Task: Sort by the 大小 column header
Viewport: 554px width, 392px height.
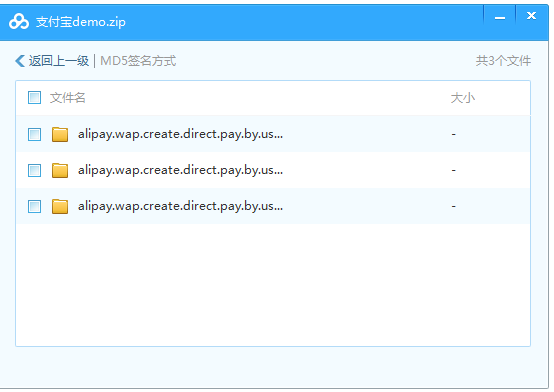Action: click(x=462, y=98)
